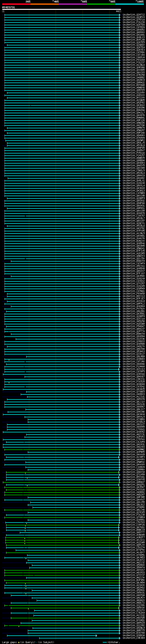Select the alignment bar for UniRef100_Q2HTI2
The image size is (146, 644).
pyautogui.click(x=63, y=15)
